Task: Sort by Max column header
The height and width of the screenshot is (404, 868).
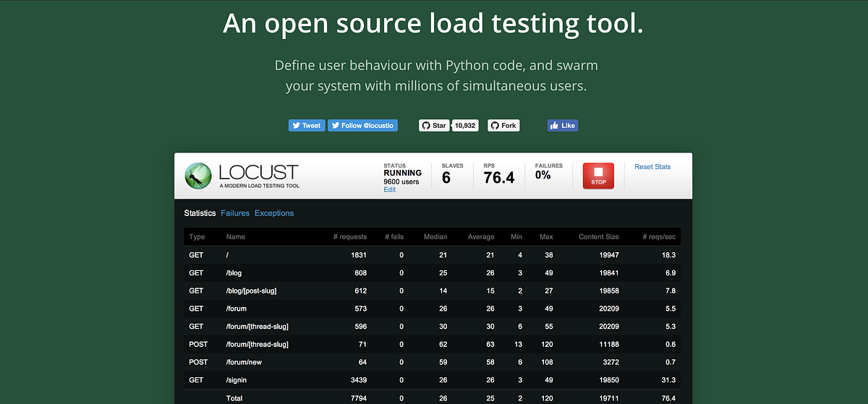Action: point(546,237)
